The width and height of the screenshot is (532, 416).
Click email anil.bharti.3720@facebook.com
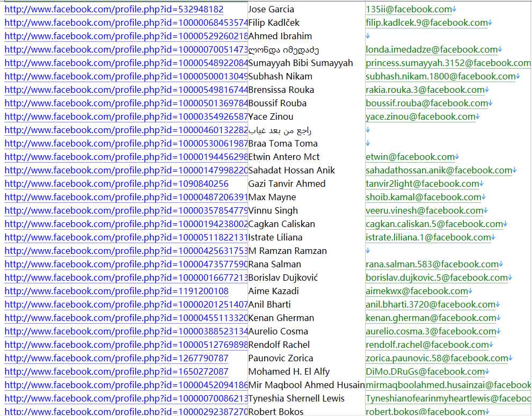[x=431, y=305]
